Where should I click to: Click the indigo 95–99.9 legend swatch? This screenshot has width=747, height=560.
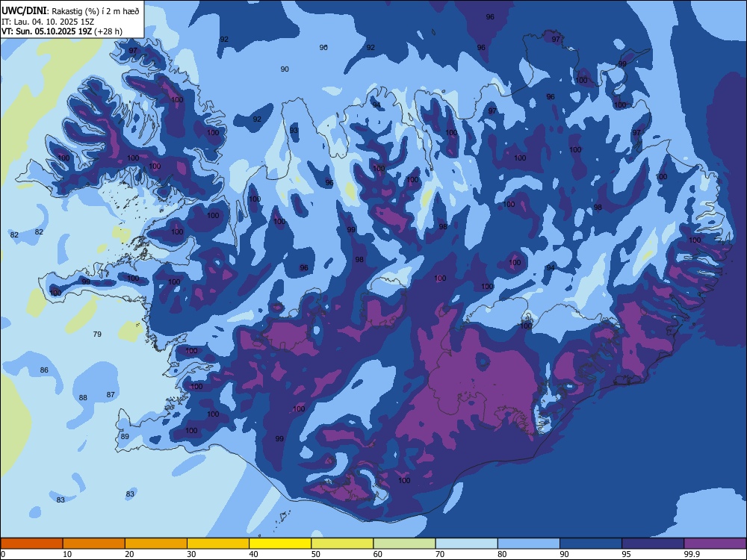pos(653,544)
